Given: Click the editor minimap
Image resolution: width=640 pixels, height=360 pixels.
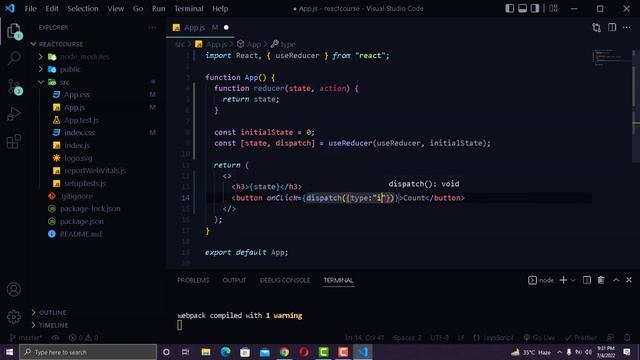Looking at the screenshot, I should click(x=612, y=57).
